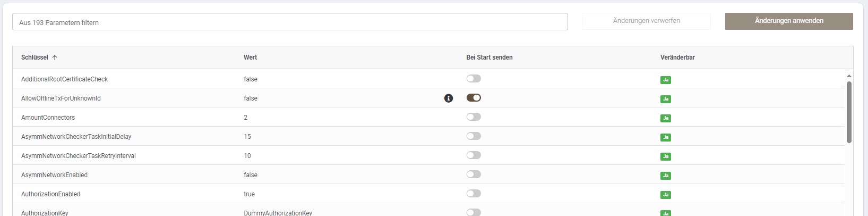The height and width of the screenshot is (216, 868).
Task: Click the info icon for AllowOfflineTxForUnknownId
Action: pos(449,98)
